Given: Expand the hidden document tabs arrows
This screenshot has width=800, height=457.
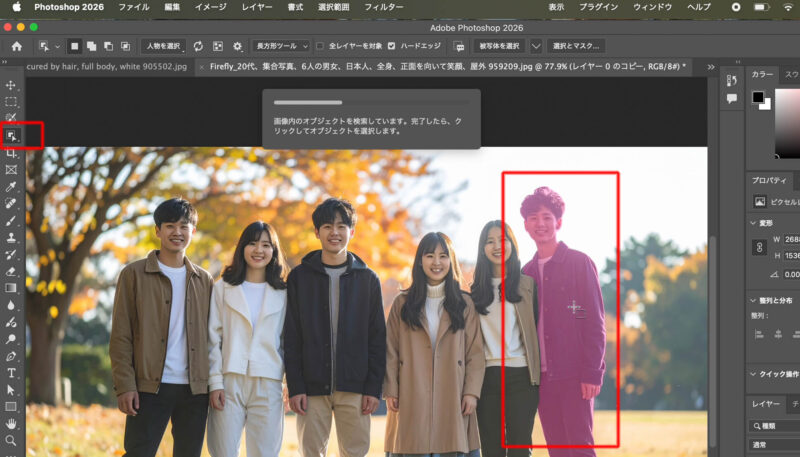Looking at the screenshot, I should (x=711, y=67).
